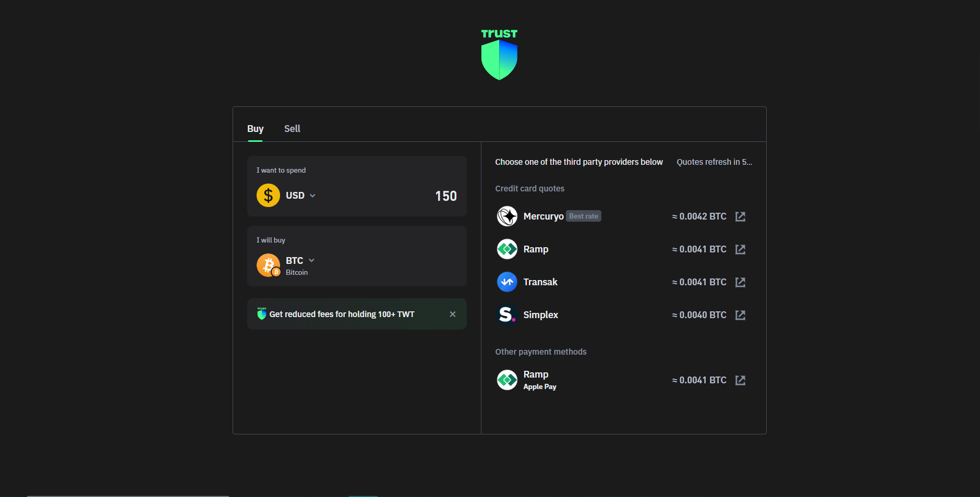Viewport: 980px width, 497px height.
Task: Click the Credit card quotes heading
Action: [x=529, y=189]
